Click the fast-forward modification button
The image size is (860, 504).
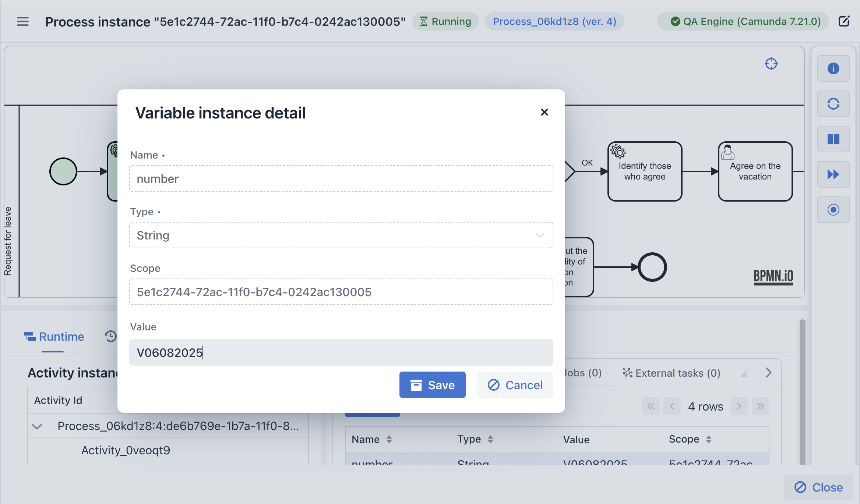coord(833,174)
